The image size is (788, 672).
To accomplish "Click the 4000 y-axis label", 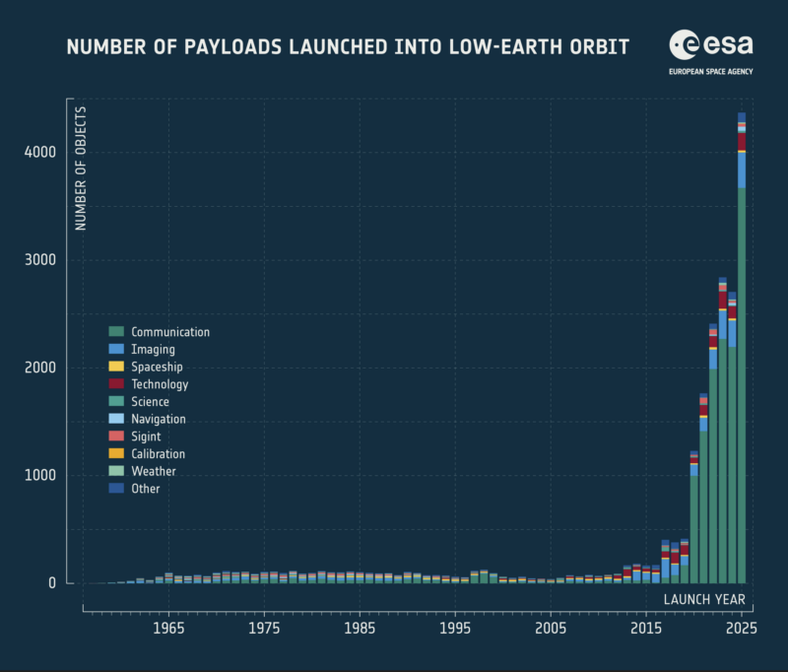I will pos(40,152).
